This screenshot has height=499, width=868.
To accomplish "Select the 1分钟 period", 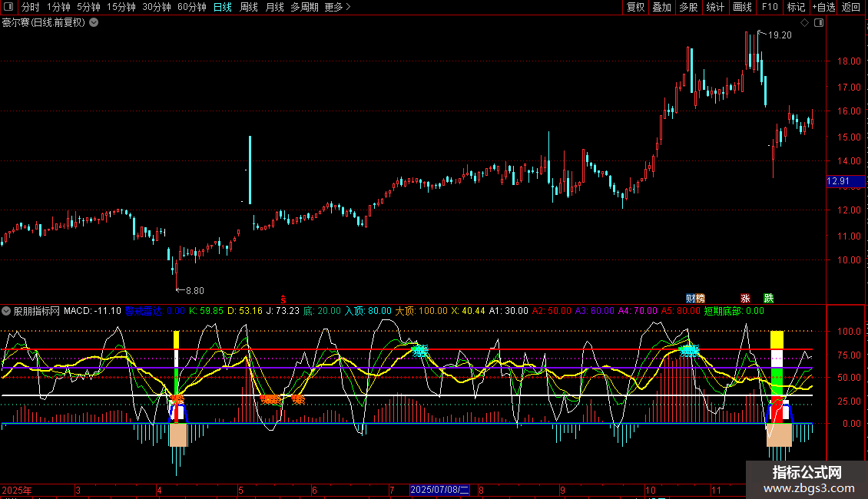I will coord(58,7).
